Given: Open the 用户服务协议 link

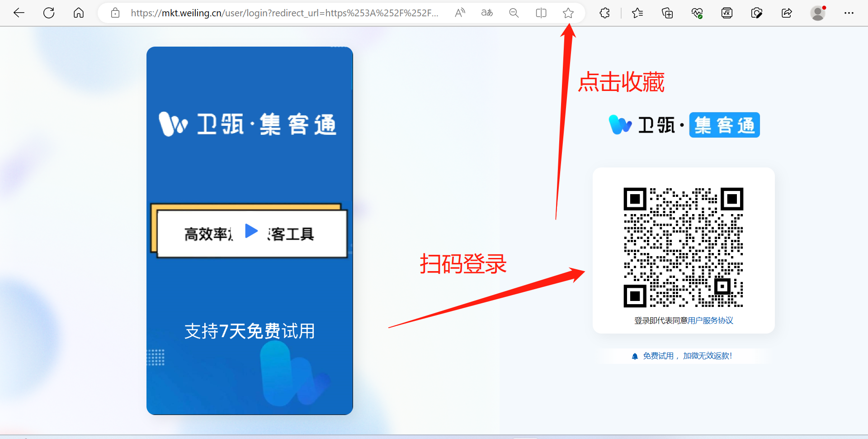Looking at the screenshot, I should tap(710, 320).
